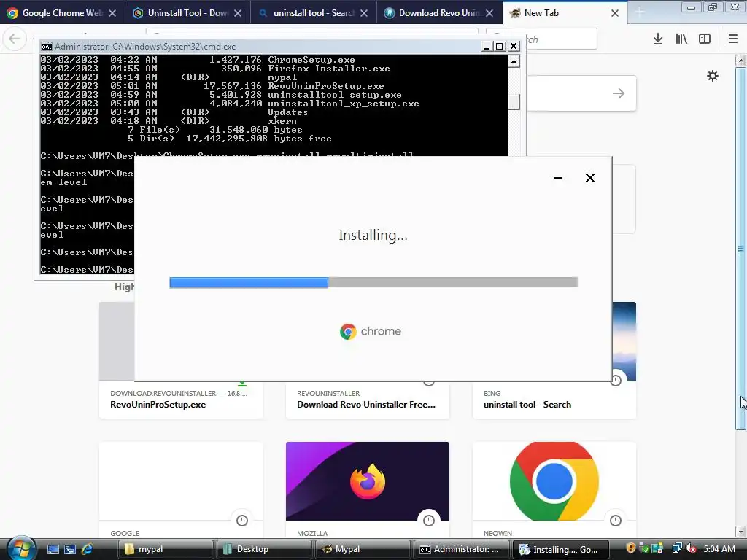Click the cmd window scrollbar thumb
Screen dimensions: 747x560
coord(514,102)
